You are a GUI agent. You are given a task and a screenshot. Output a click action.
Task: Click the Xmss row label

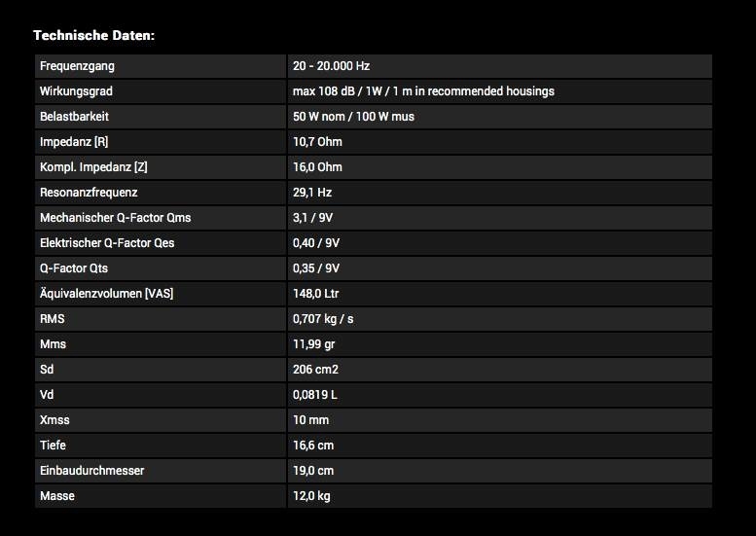(54, 420)
